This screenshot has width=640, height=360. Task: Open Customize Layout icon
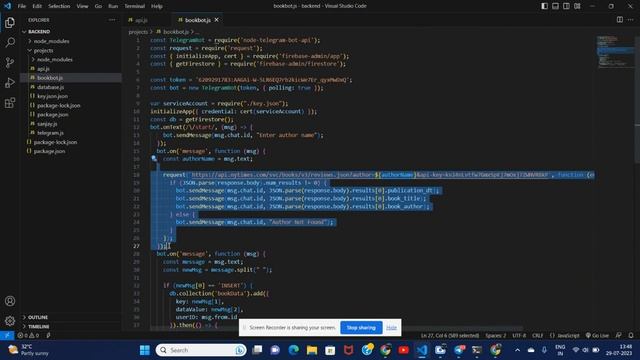click(578, 6)
